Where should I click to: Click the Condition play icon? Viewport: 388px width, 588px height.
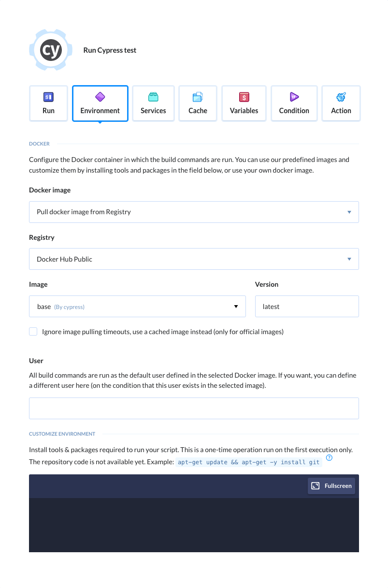click(294, 97)
